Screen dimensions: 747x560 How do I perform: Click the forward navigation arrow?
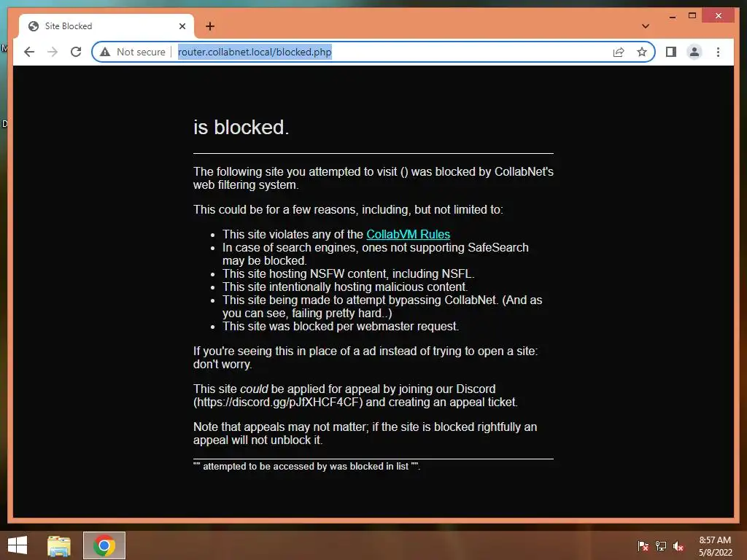pyautogui.click(x=53, y=52)
